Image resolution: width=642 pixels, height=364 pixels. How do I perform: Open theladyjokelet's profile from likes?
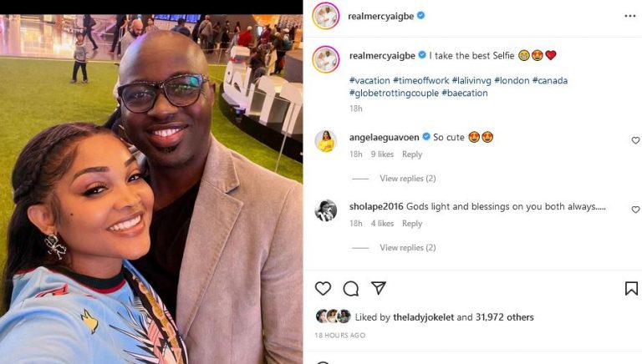point(423,317)
